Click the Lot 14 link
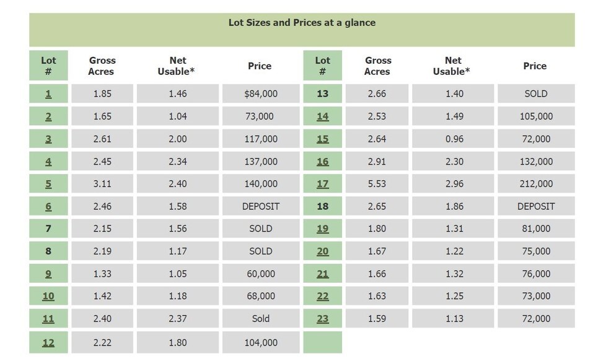Viewport: 606px width, 364px height. (323, 116)
